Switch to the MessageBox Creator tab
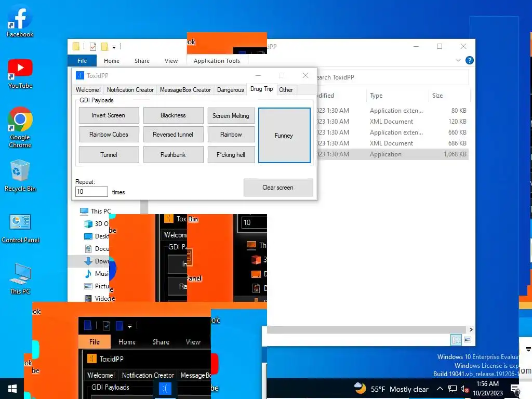The image size is (532, 399). pos(185,90)
